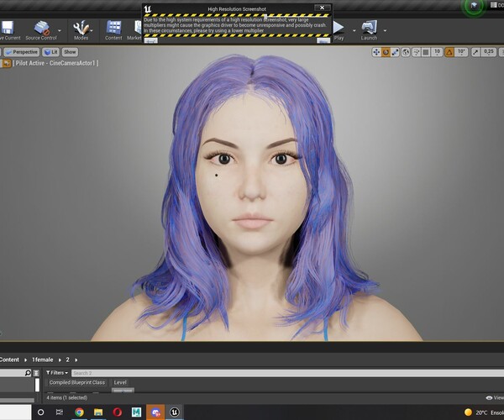Open grid snap value 10 menu
Image resolution: width=504 pixels, height=420 pixels.
click(x=437, y=52)
